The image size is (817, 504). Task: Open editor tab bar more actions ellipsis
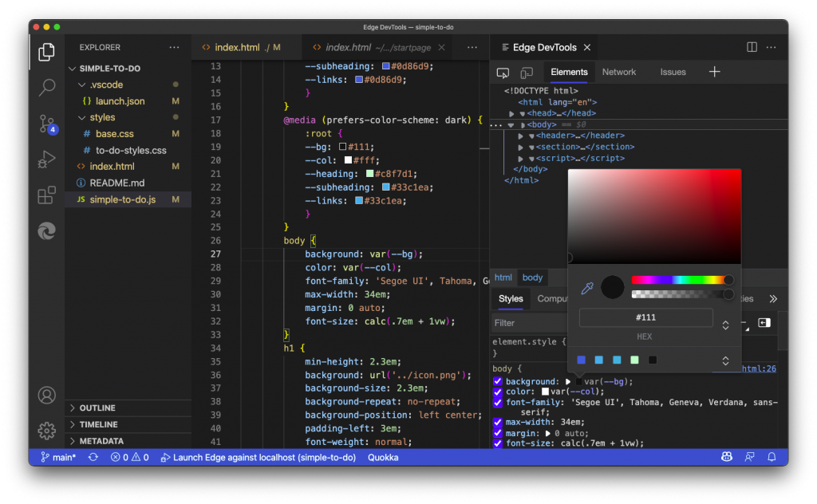pyautogui.click(x=472, y=47)
